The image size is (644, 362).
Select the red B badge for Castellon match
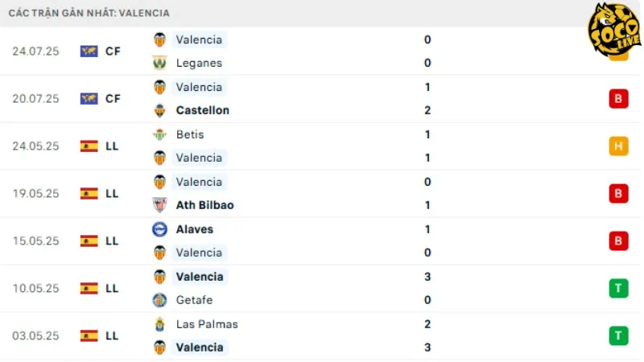pos(618,99)
